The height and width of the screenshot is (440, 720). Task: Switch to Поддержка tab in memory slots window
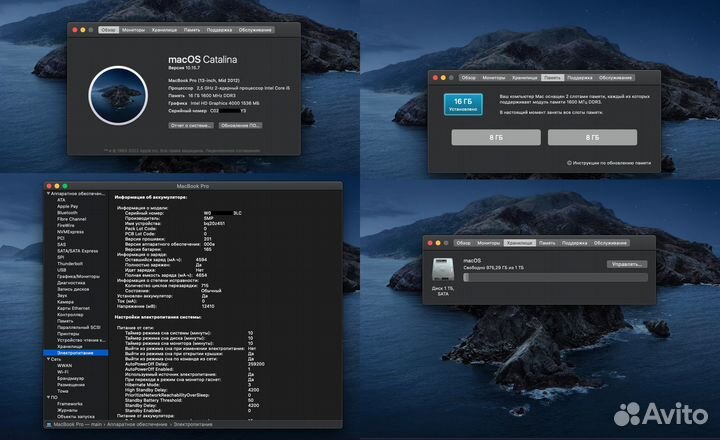pyautogui.click(x=579, y=78)
